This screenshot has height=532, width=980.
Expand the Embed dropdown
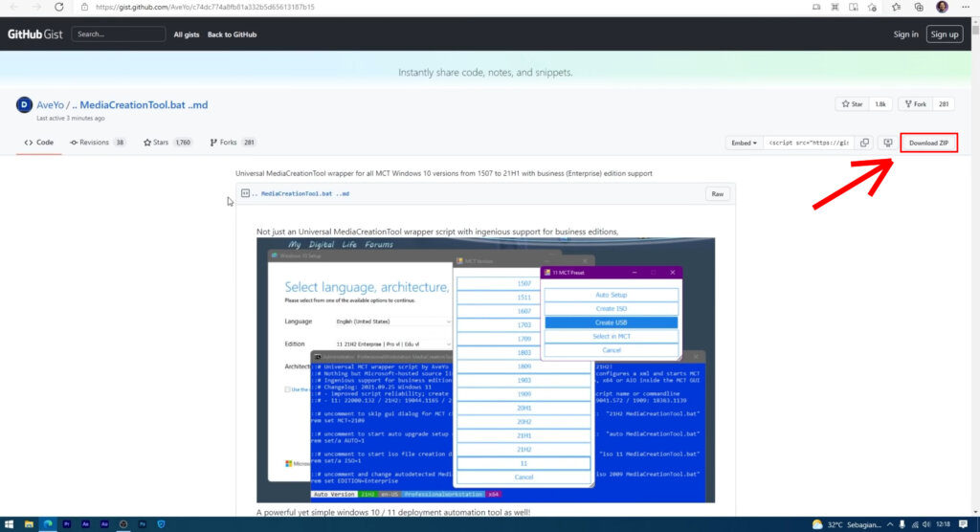click(744, 144)
